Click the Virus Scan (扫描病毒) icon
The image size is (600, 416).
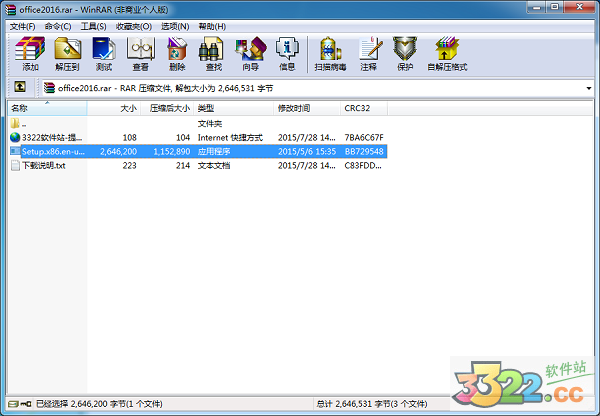pos(330,49)
